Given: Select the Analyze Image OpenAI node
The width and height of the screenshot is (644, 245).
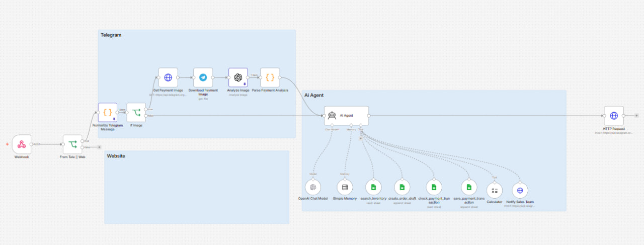Looking at the screenshot, I should (x=238, y=77).
